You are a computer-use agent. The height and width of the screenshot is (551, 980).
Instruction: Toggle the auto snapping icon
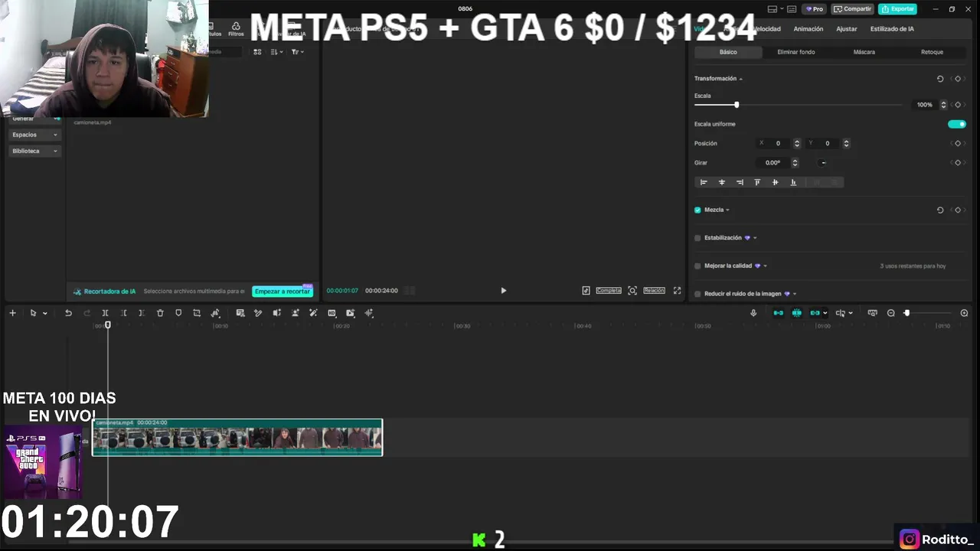coord(797,313)
